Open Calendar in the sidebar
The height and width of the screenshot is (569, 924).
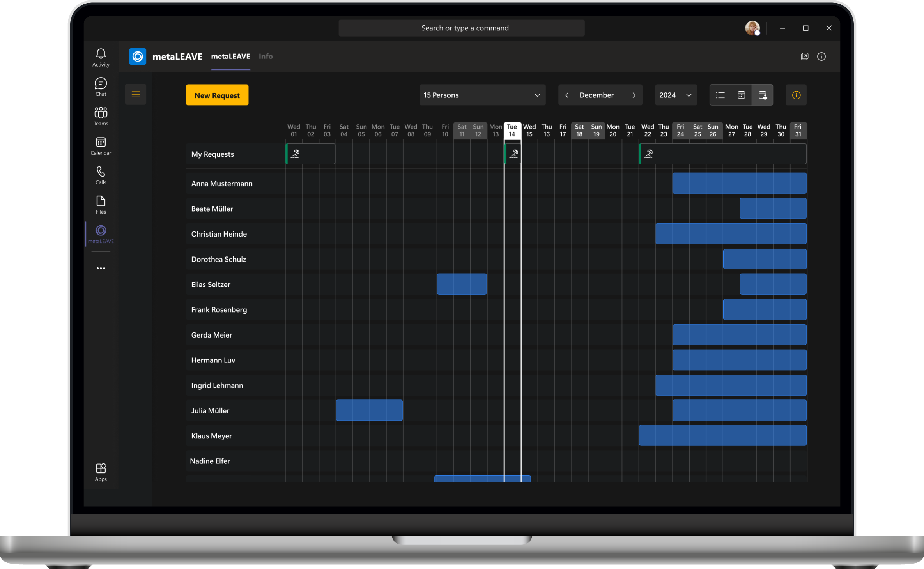click(x=101, y=146)
